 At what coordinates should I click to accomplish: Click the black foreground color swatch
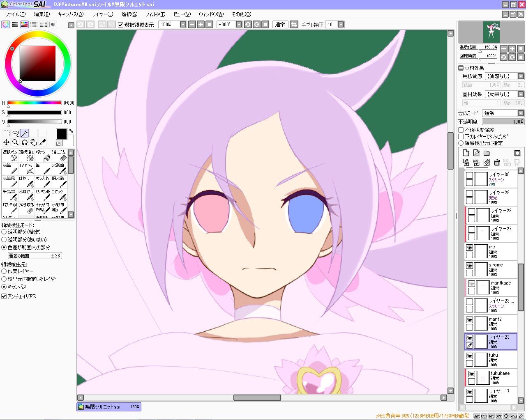[61, 133]
